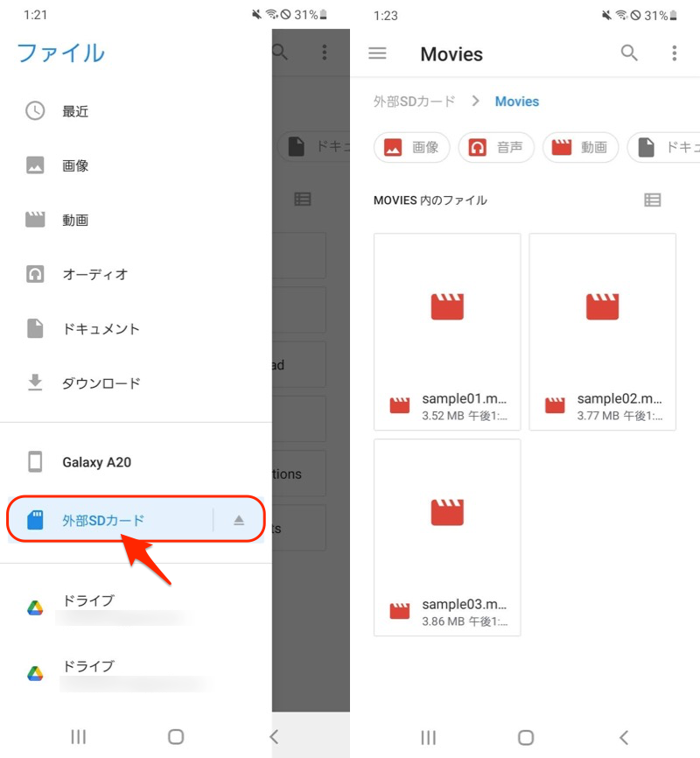Select 最近 (Recent) in the drawer
This screenshot has width=700, height=758.
74,111
